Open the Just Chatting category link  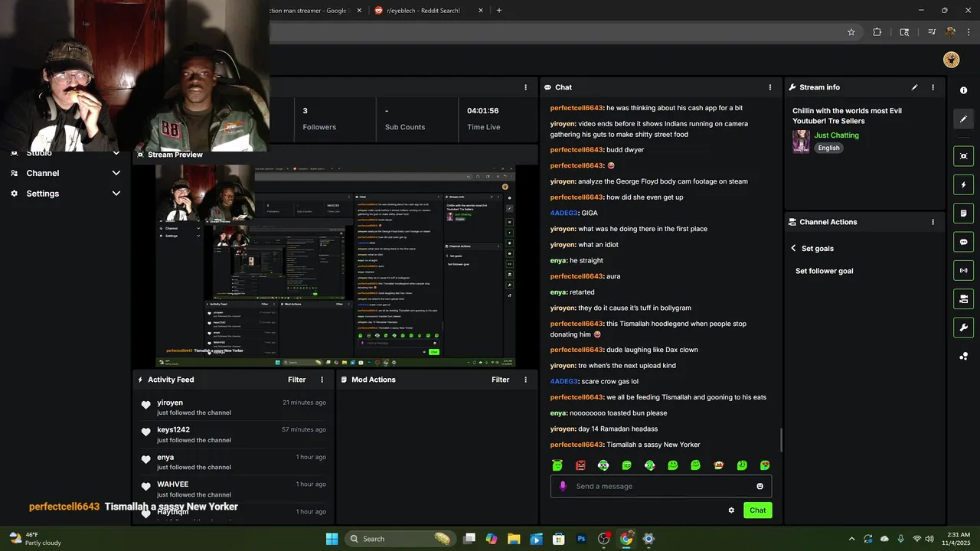(x=836, y=135)
